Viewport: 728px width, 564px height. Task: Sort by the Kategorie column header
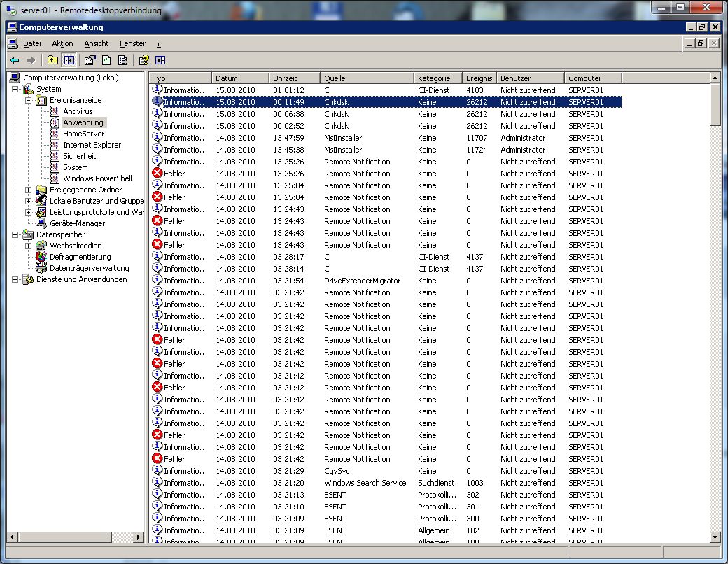coord(438,78)
